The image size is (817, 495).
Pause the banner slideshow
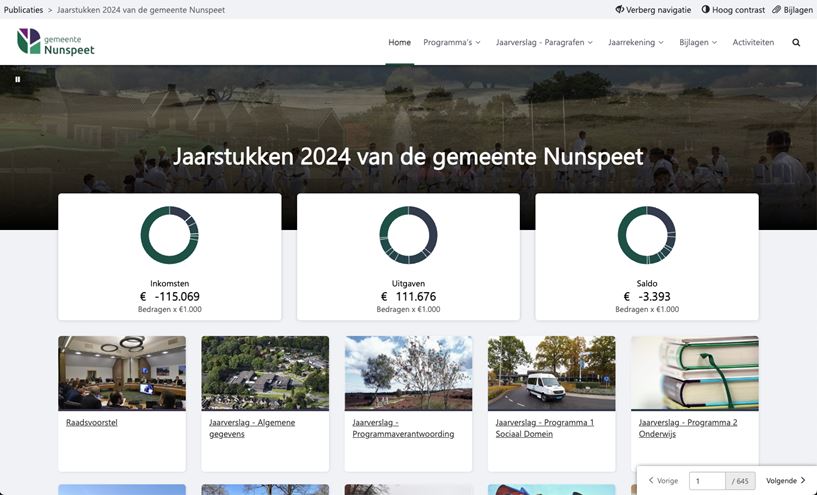17,79
